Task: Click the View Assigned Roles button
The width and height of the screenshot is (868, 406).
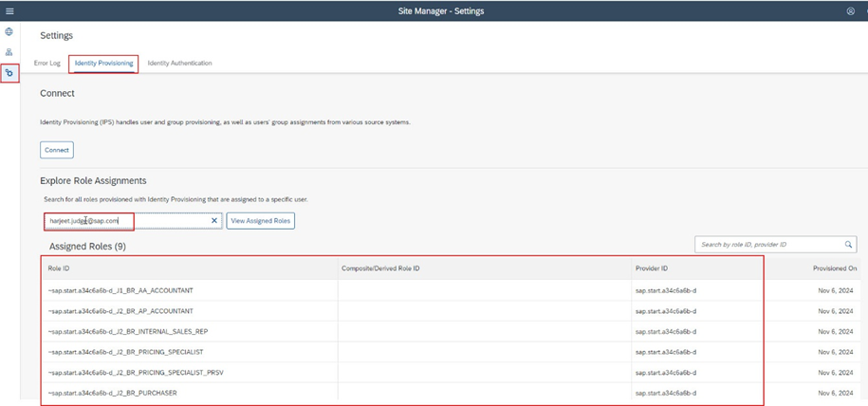Action: (x=260, y=221)
